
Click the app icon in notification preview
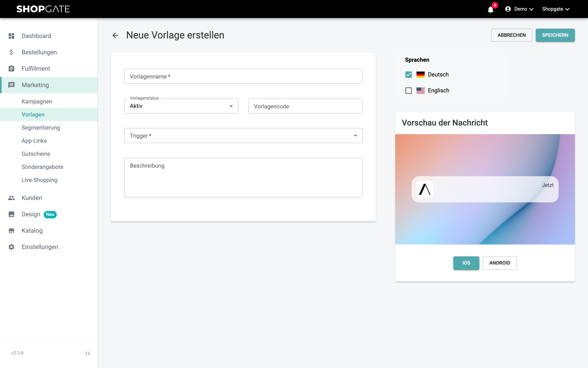click(424, 189)
